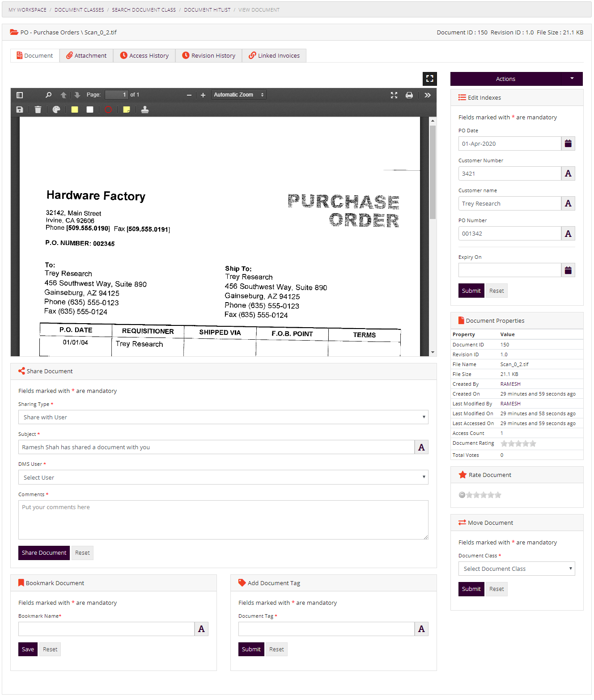Toggle the PDF viewer sidebar
Image resolution: width=594 pixels, height=700 pixels.
pos(20,95)
